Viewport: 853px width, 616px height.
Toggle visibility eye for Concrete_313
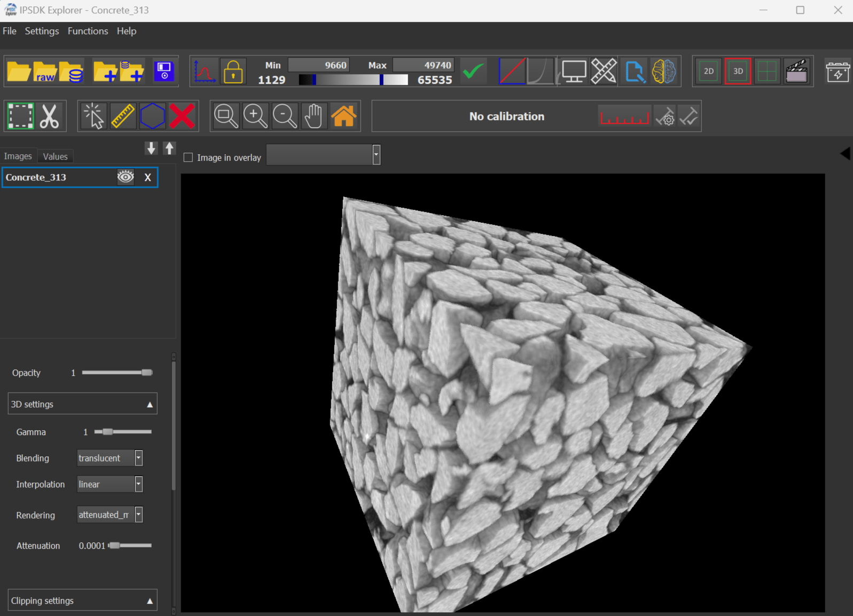point(126,177)
